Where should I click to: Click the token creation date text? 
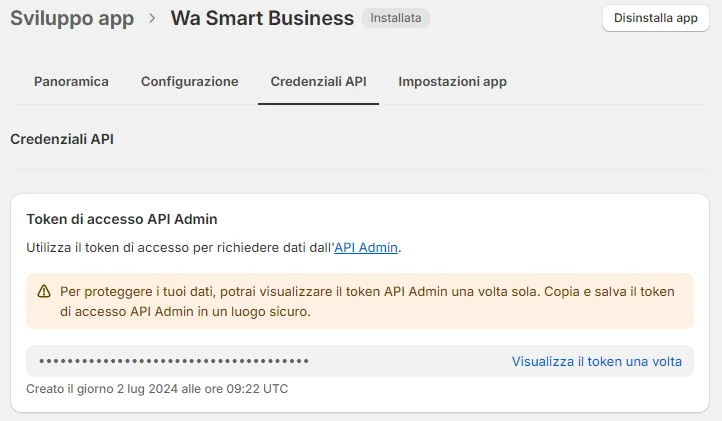(x=157, y=388)
